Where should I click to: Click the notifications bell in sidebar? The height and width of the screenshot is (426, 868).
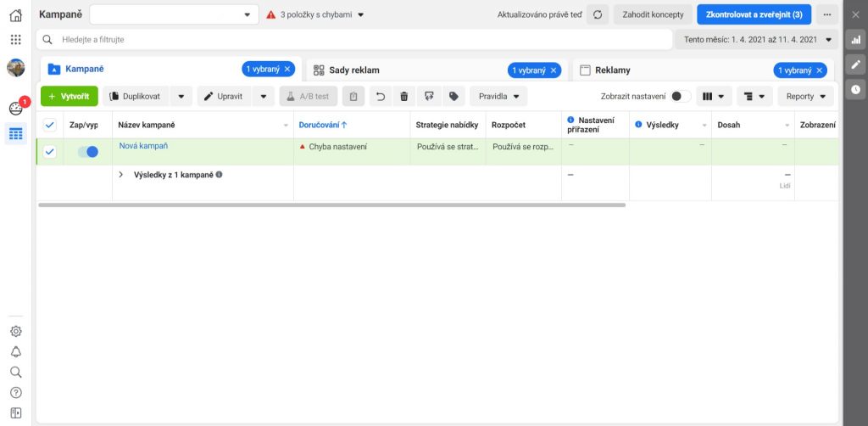point(15,351)
